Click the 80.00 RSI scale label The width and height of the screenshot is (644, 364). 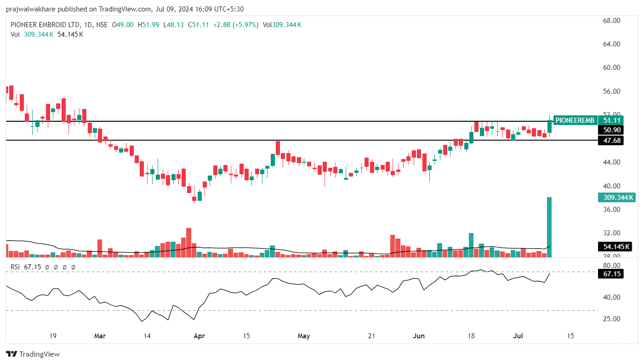[x=611, y=266]
